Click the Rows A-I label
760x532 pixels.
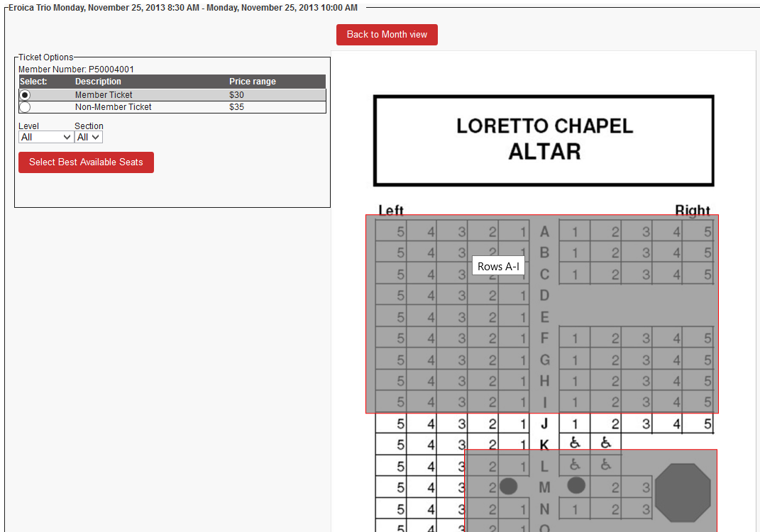coord(498,266)
